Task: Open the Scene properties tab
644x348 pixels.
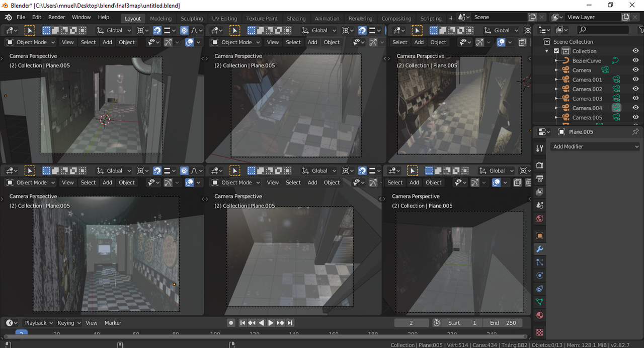Action: tap(540, 205)
